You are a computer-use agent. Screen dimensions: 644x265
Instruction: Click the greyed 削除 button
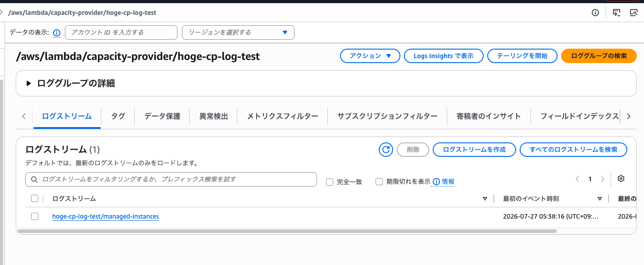coord(413,150)
